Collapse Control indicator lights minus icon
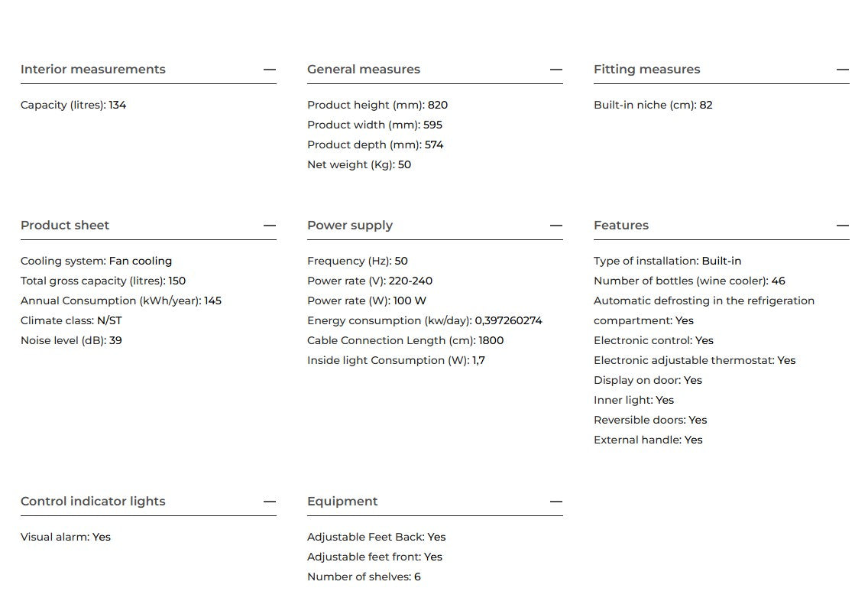868x614 pixels. (270, 502)
